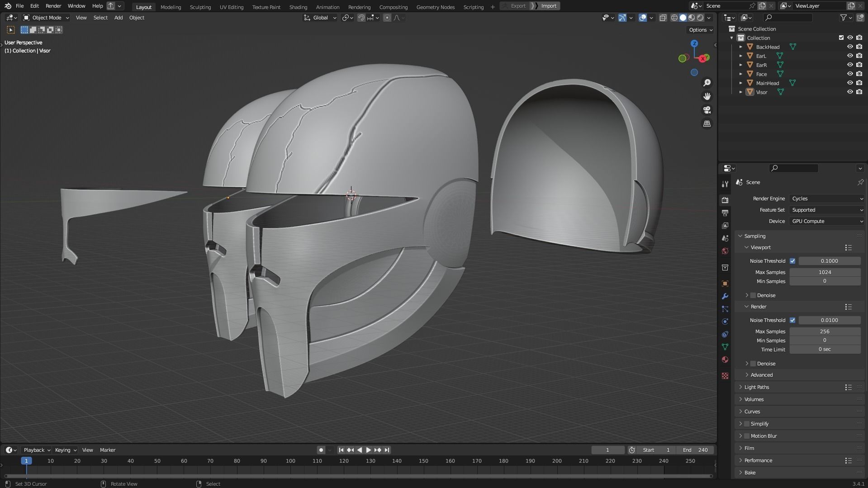Screen dimensions: 868x488
Task: Toggle X-ray display icon
Action: point(663,18)
